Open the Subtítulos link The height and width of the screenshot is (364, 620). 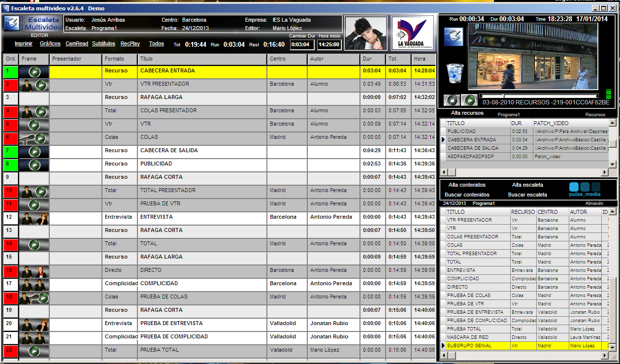pos(103,44)
